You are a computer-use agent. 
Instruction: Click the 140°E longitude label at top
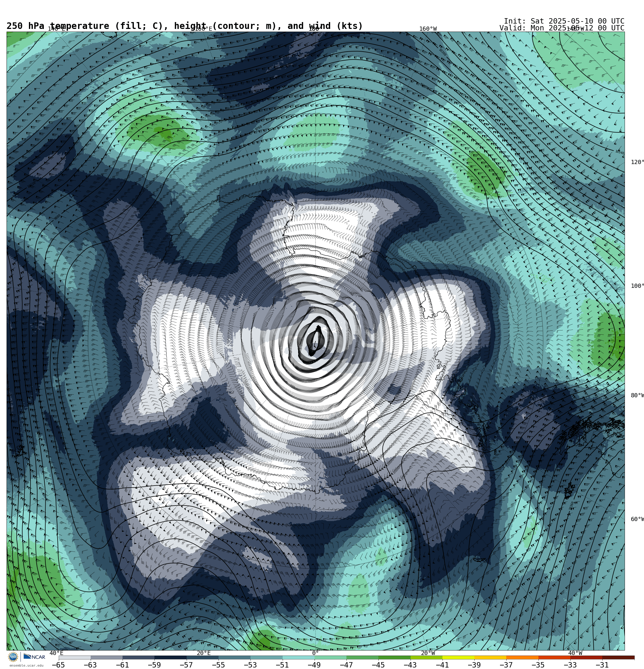56,29
